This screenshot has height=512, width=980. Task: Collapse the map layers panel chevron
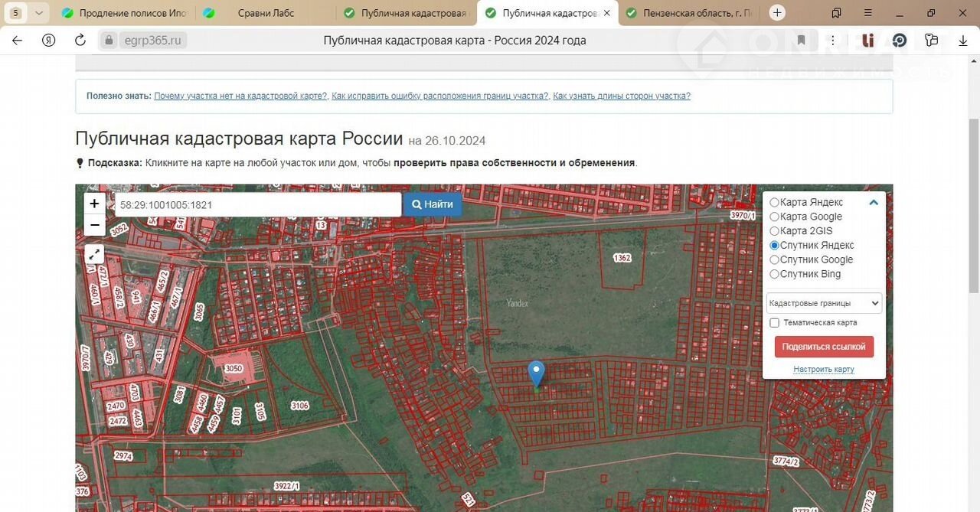874,203
